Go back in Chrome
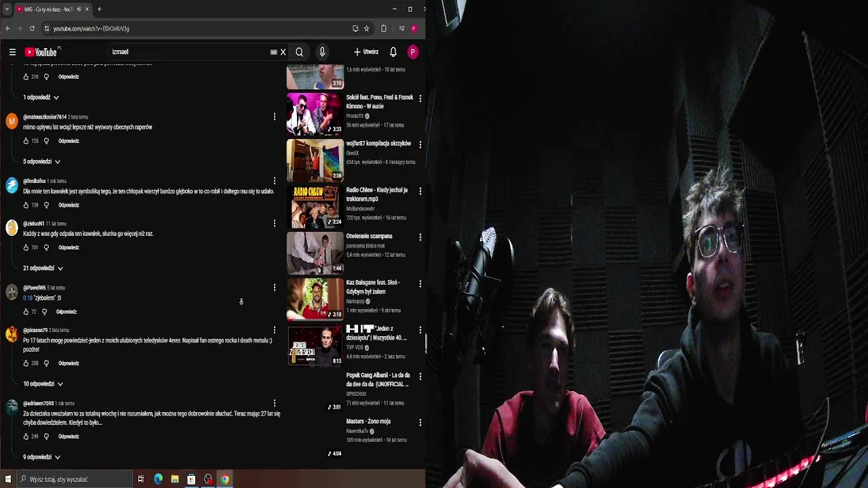The width and height of the screenshot is (868, 488). click(x=7, y=28)
